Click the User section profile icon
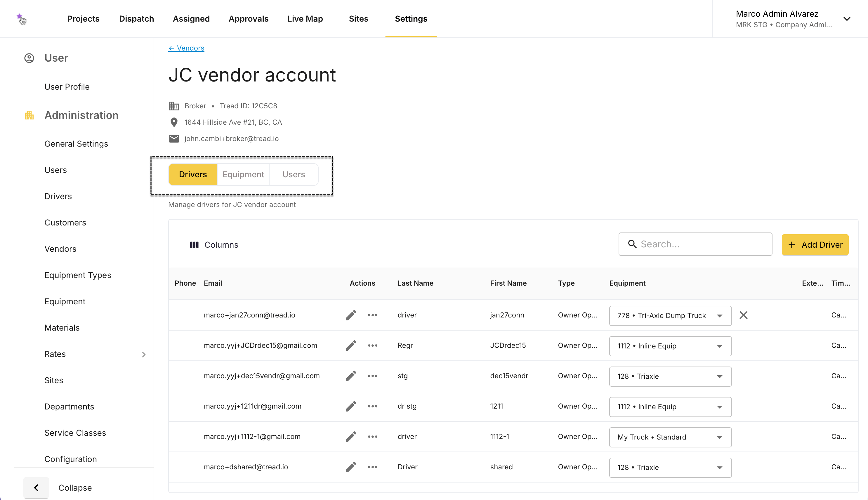 29,58
